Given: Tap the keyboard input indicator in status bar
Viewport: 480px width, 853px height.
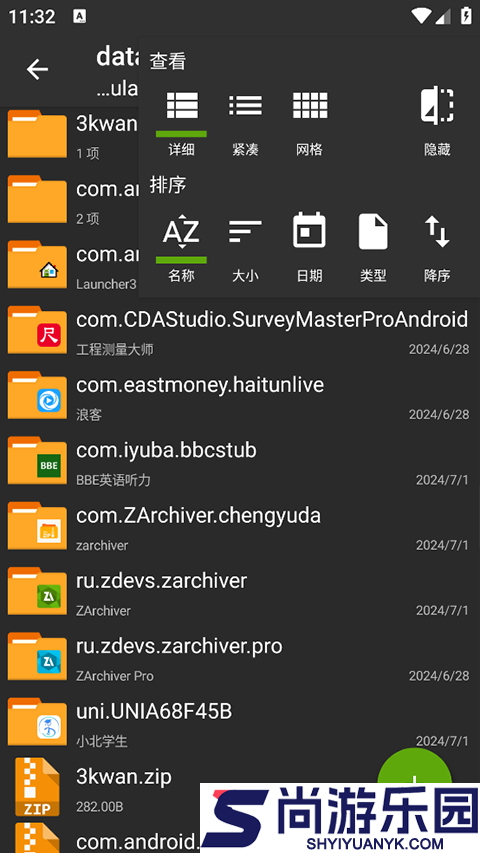Looking at the screenshot, I should (79, 16).
